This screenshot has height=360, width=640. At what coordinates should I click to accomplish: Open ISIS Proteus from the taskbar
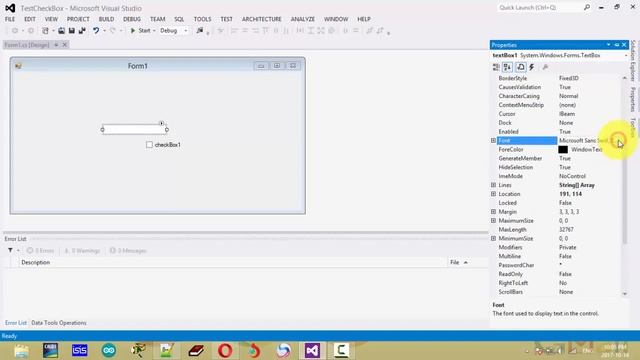[80, 351]
